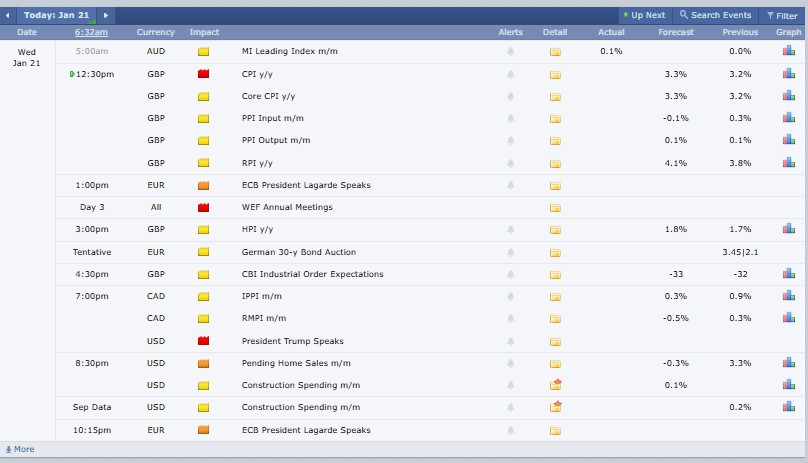This screenshot has width=808, height=463.
Task: Open detail for German 30-y Bond Auction
Action: 555,253
